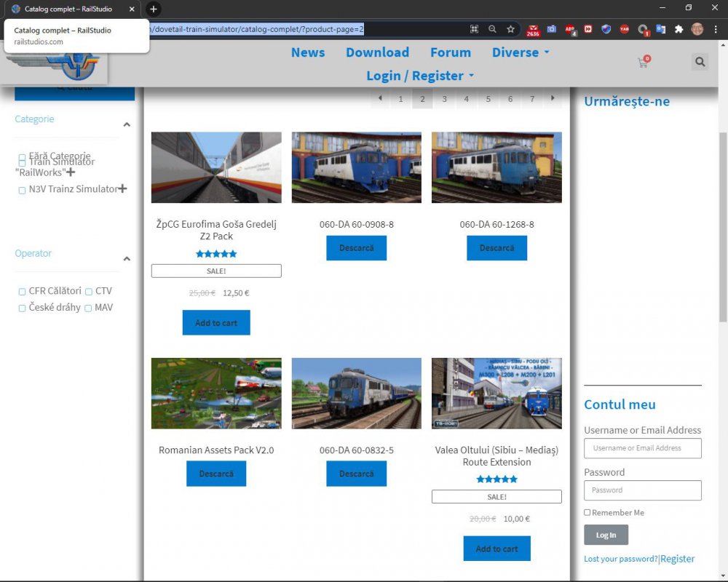This screenshot has height=582, width=728.
Task: Go to next page of the pagination
Action: tap(553, 98)
